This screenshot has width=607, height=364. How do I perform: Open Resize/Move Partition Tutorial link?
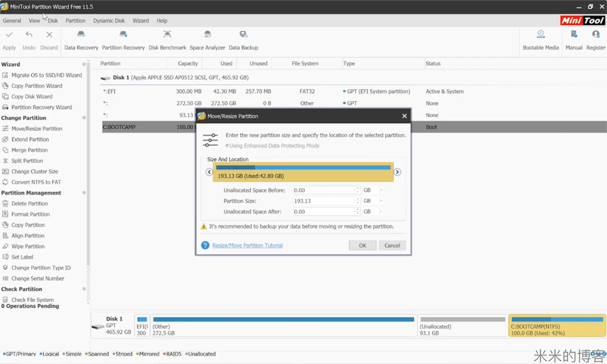pos(247,245)
